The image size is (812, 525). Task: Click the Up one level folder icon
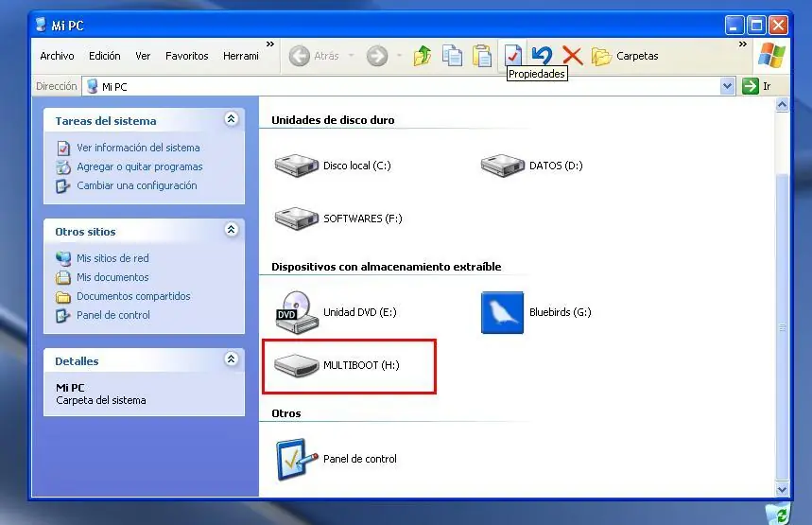[x=423, y=56]
